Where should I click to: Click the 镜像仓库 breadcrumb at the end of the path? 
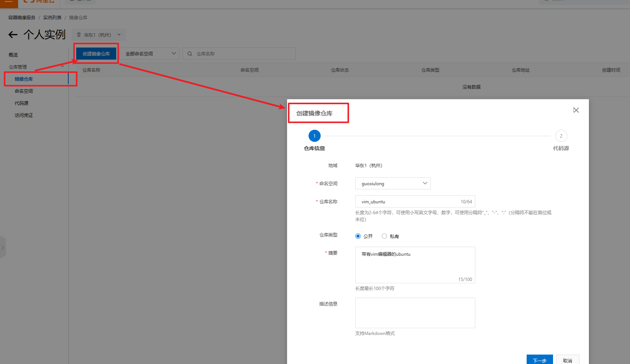[x=78, y=18]
